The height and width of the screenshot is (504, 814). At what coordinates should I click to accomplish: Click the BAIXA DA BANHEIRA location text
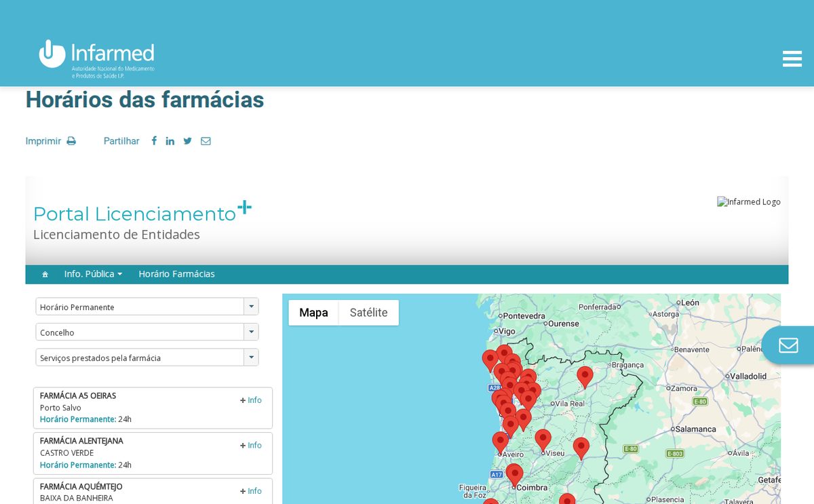click(77, 498)
